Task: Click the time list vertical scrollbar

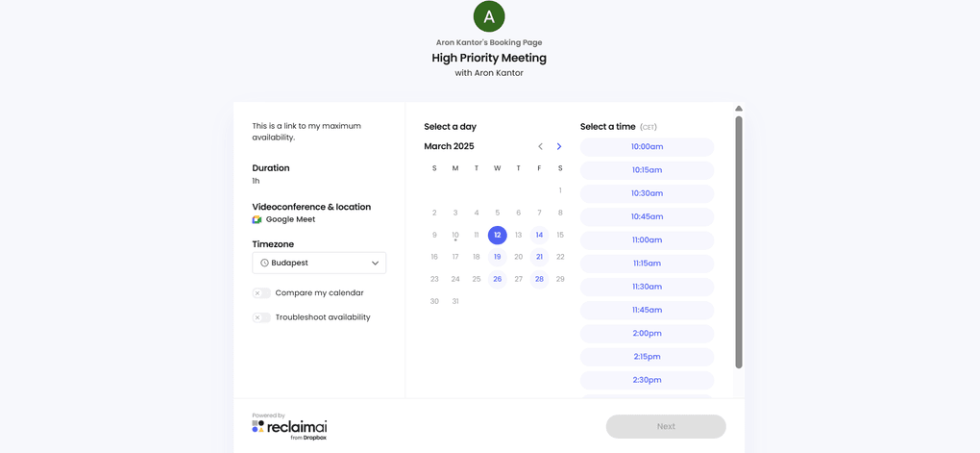Action: pyautogui.click(x=739, y=240)
